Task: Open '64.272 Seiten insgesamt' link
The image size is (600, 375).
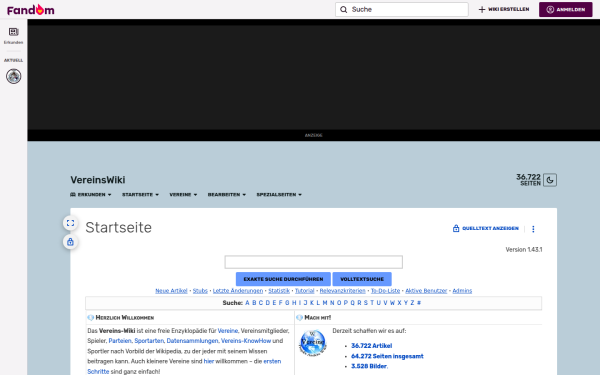Action: click(x=387, y=356)
